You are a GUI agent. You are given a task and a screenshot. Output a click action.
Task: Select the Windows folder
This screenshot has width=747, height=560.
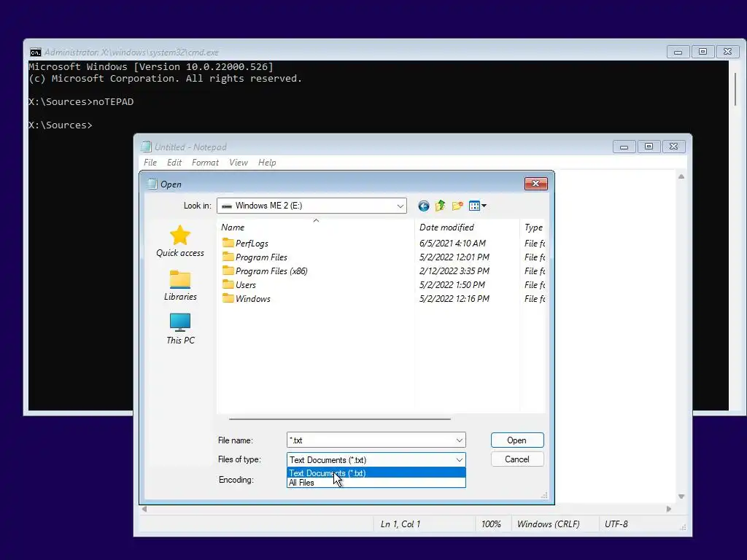click(x=247, y=298)
